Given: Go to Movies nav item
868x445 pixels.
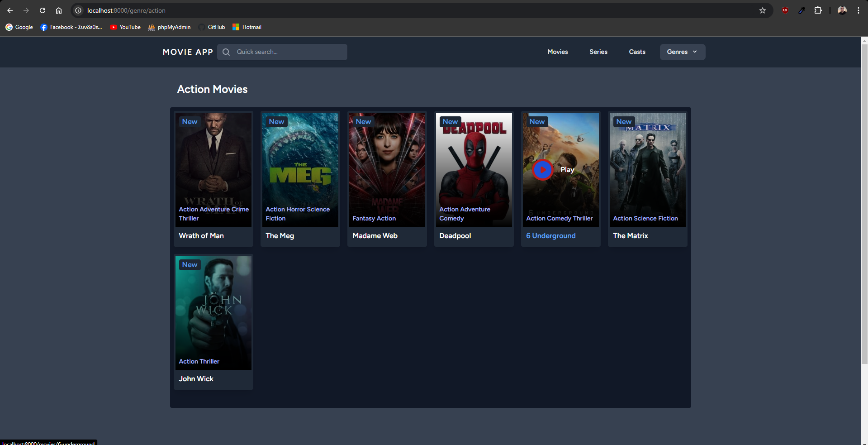Looking at the screenshot, I should pos(558,52).
